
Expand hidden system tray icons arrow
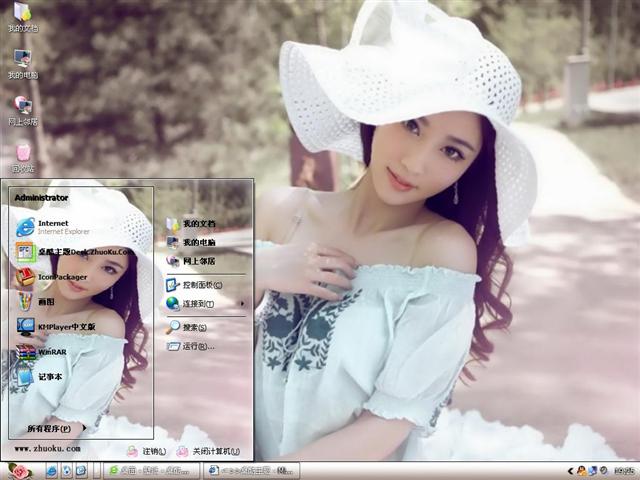(571, 471)
